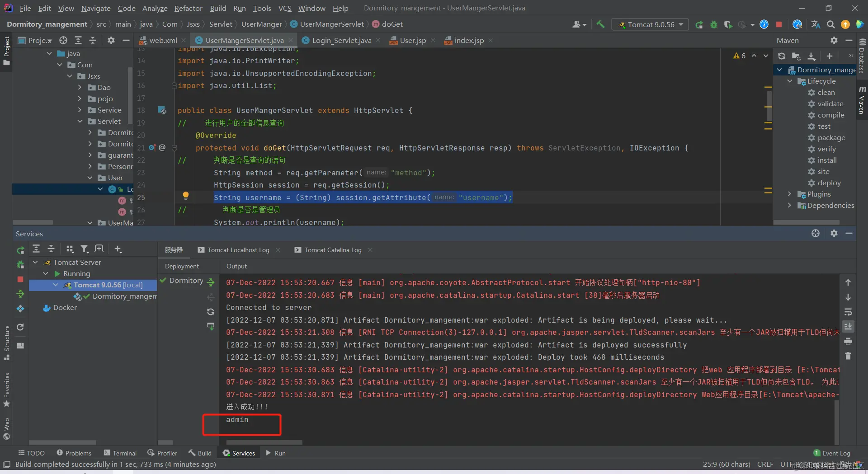Open Search Everywhere magnifier
This screenshot has height=474, width=868.
click(831, 24)
